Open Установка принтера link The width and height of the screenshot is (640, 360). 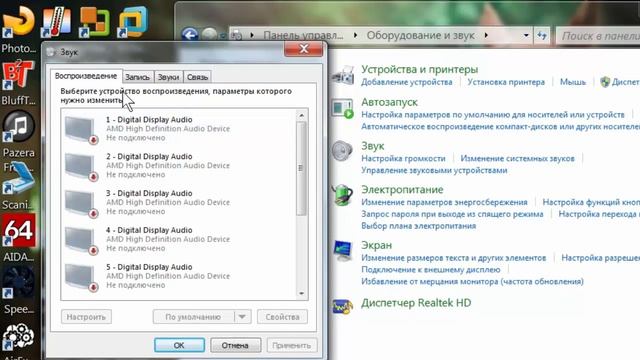coord(506,82)
